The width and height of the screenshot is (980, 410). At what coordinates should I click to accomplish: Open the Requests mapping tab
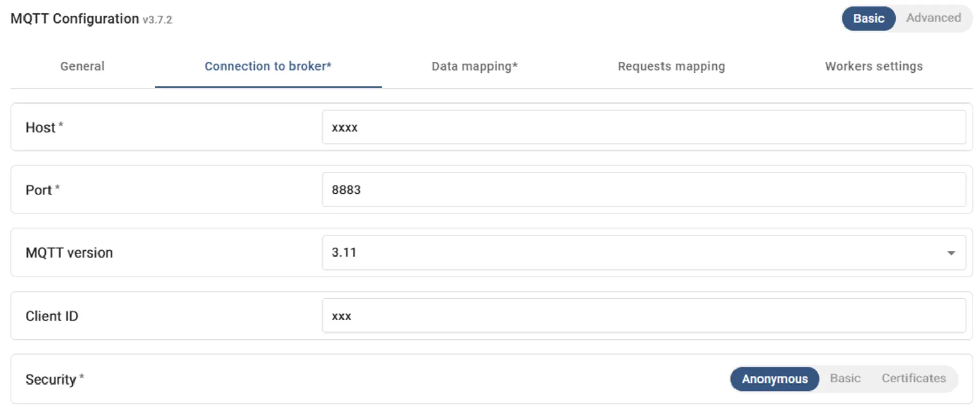671,66
